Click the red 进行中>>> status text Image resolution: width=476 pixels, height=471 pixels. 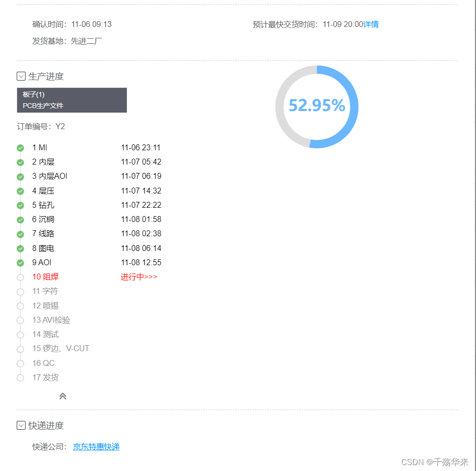pos(139,277)
